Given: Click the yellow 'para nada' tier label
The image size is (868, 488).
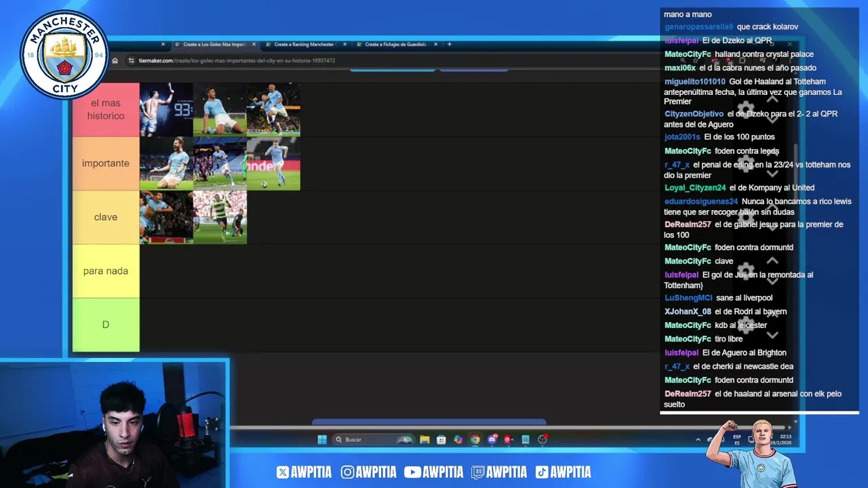Looking at the screenshot, I should [x=106, y=270].
